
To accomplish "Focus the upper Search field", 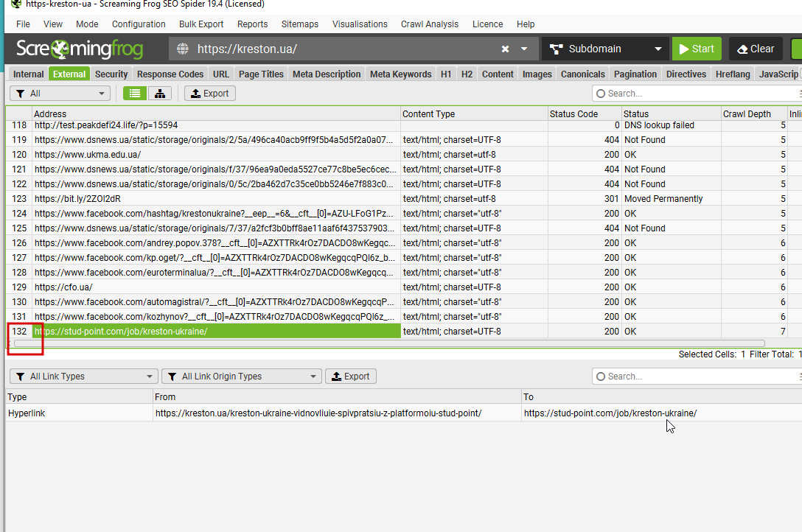I will point(697,94).
